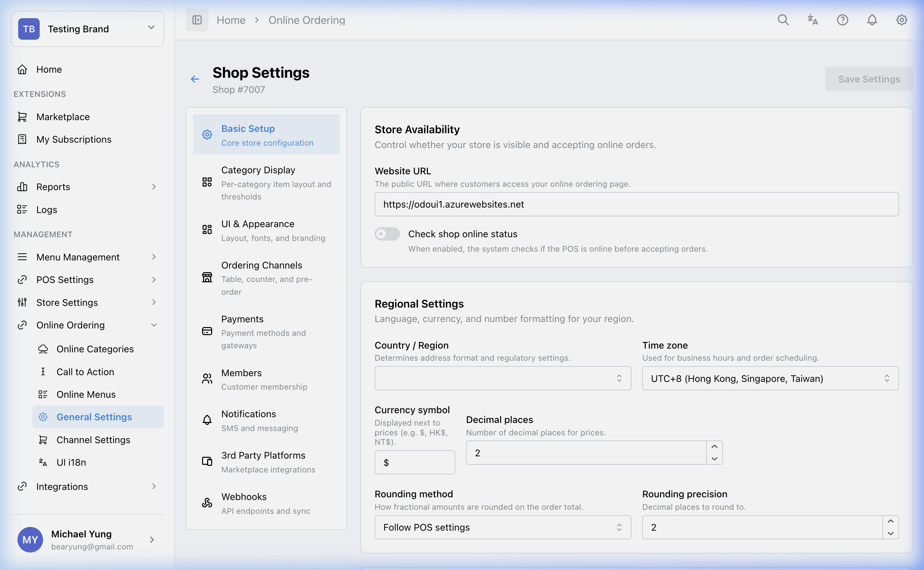
Task: Open the settings gear in the top right
Action: click(901, 20)
